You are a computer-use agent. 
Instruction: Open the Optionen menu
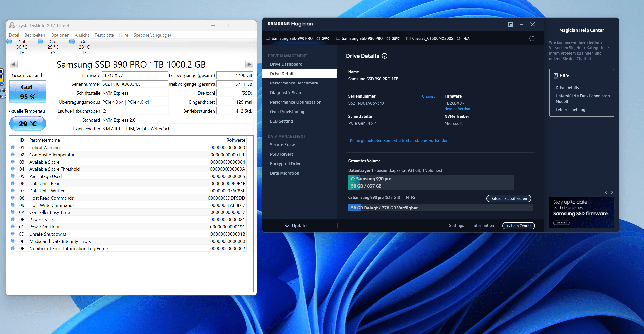coord(60,35)
